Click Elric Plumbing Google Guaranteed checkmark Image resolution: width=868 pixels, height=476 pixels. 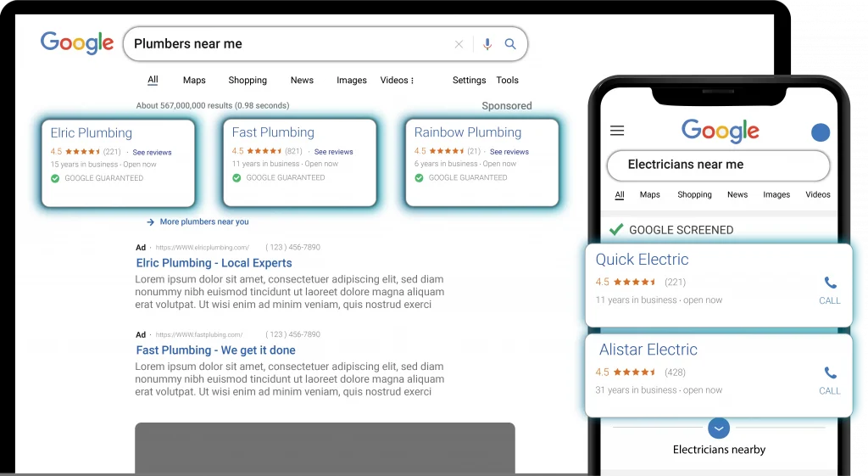pos(55,178)
